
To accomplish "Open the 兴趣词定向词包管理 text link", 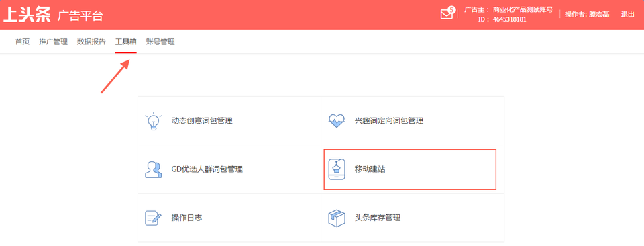I will (389, 121).
